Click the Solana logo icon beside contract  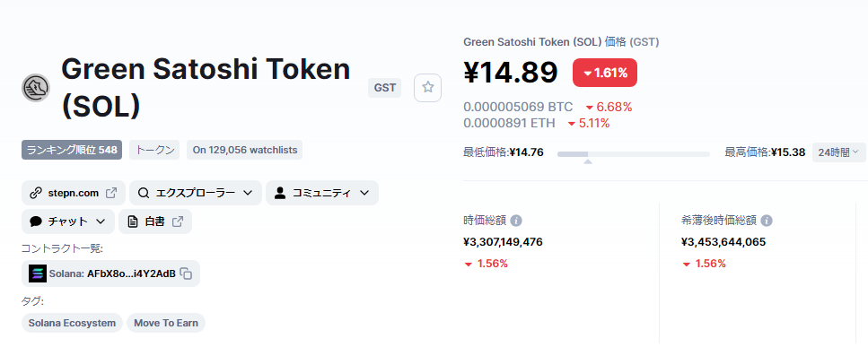pos(38,274)
